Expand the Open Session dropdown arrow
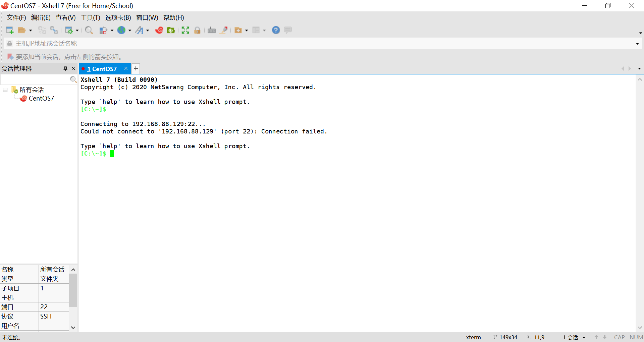644x342 pixels. tap(31, 31)
